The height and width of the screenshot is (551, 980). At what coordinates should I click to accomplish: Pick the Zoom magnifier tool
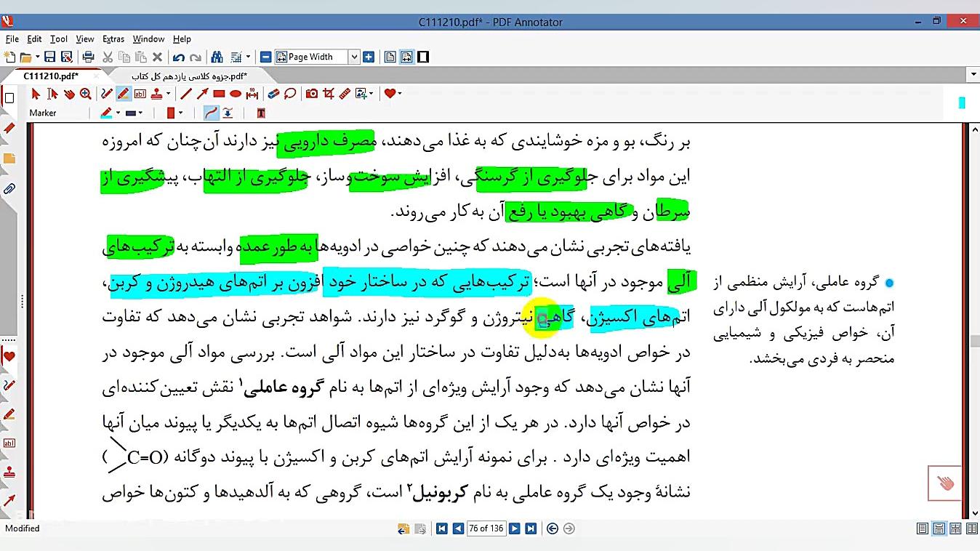(x=86, y=94)
